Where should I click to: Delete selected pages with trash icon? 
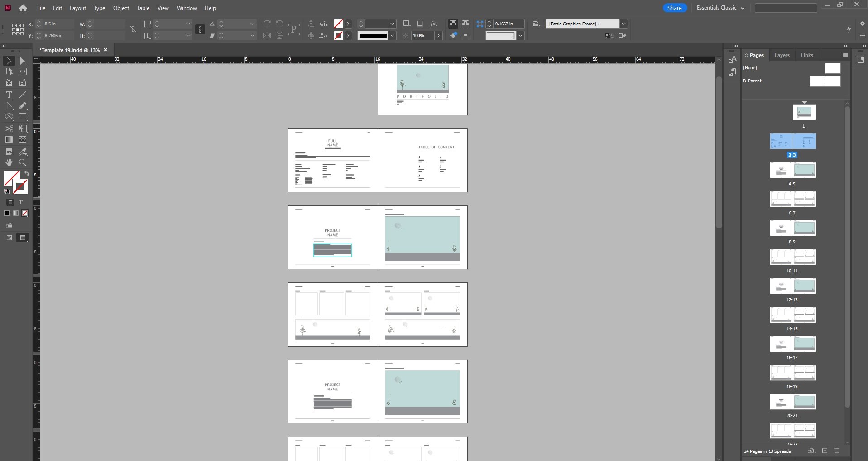click(837, 451)
